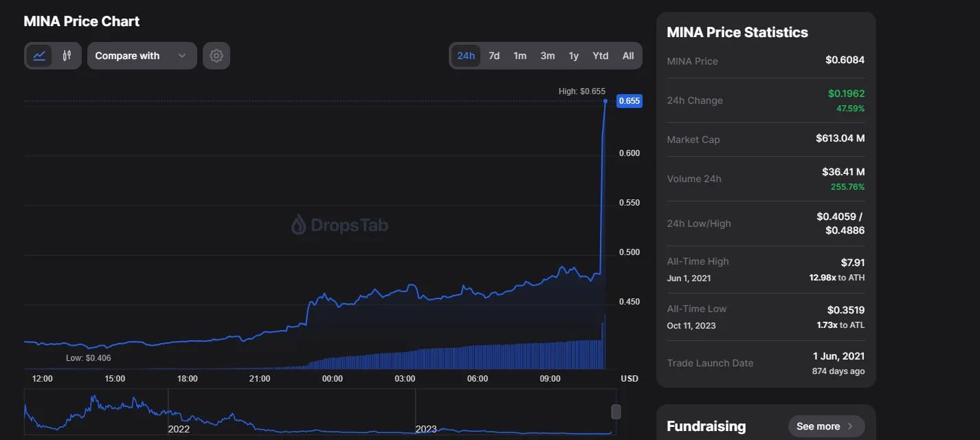
Task: Select the All time range
Action: coord(628,56)
